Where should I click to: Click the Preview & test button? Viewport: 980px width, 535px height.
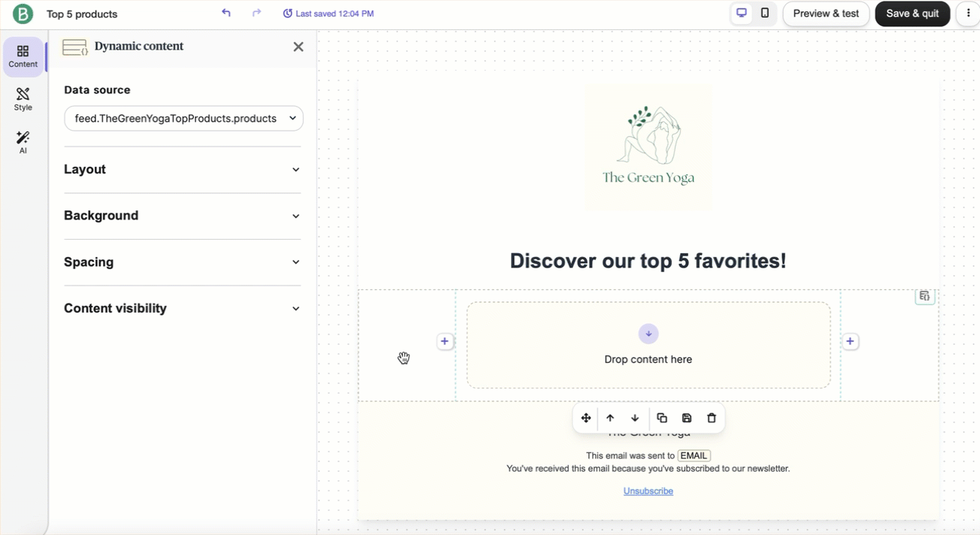tap(826, 14)
